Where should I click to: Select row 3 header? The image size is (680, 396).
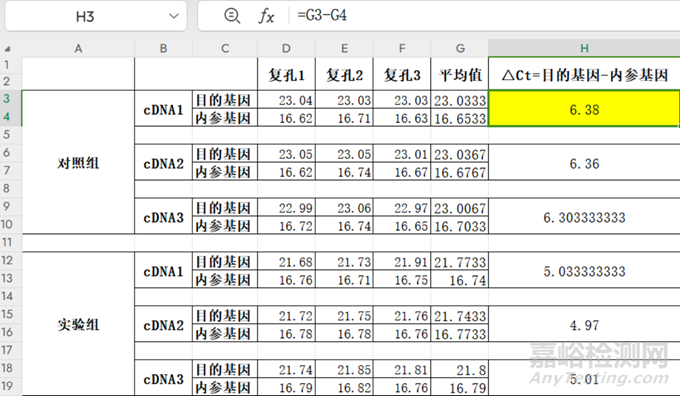(x=7, y=99)
